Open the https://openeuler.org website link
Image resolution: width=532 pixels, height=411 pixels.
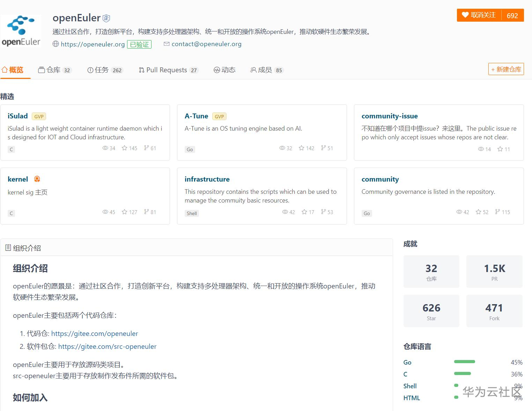tap(93, 44)
